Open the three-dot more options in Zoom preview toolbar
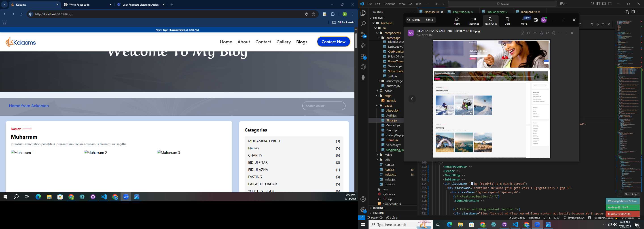 pos(560,33)
